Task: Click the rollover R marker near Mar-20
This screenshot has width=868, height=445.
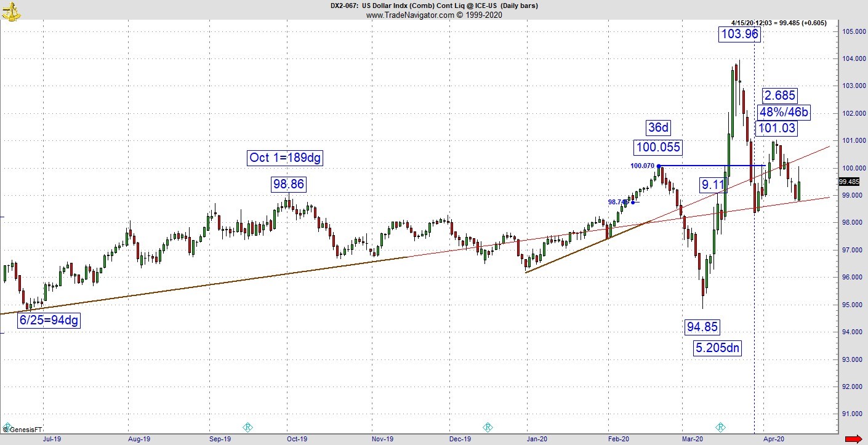Action: coord(720,427)
